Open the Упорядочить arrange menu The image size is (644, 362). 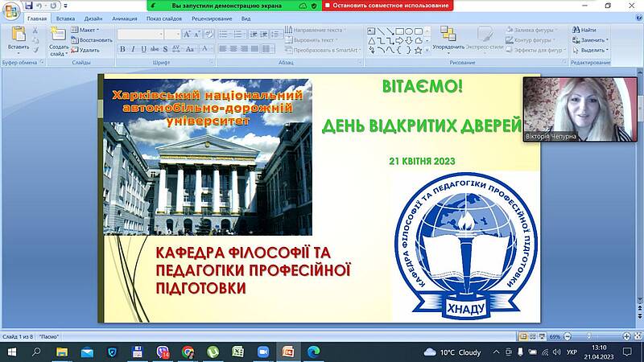tap(448, 39)
